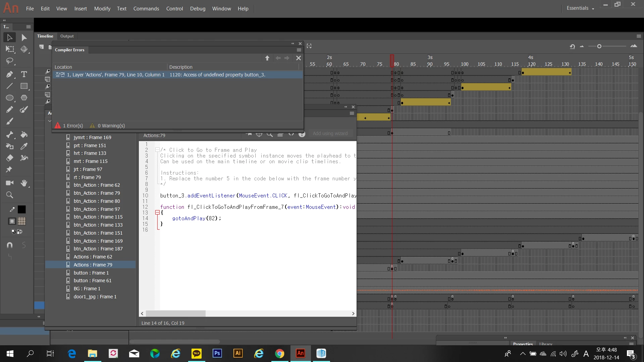Open the Commands menu
This screenshot has width=644, height=362.
tap(146, 9)
